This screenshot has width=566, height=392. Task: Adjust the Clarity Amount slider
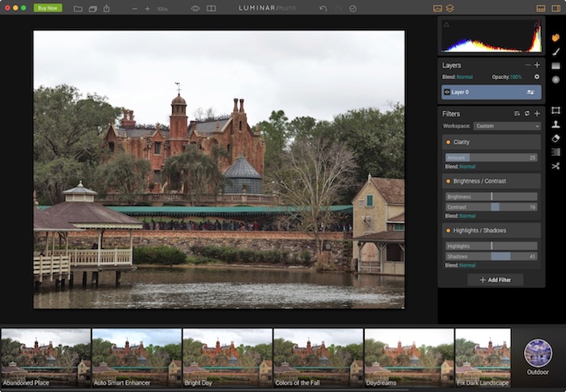point(492,158)
